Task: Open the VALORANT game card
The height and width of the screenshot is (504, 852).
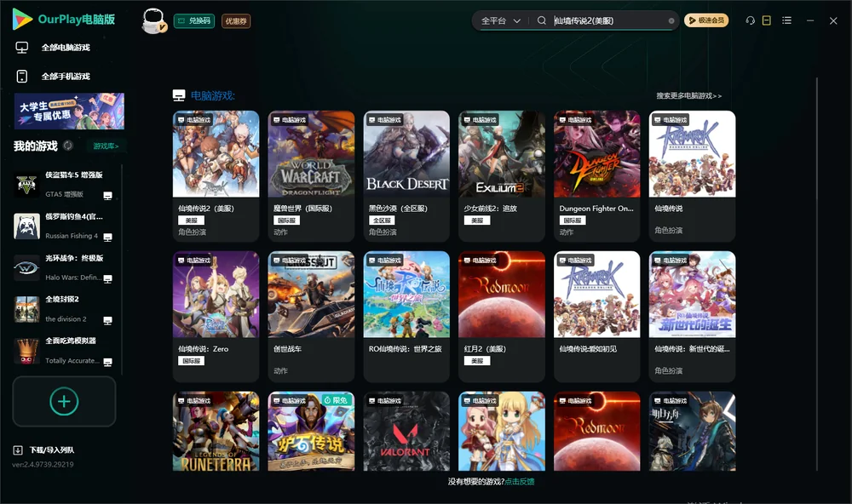Action: 406,432
